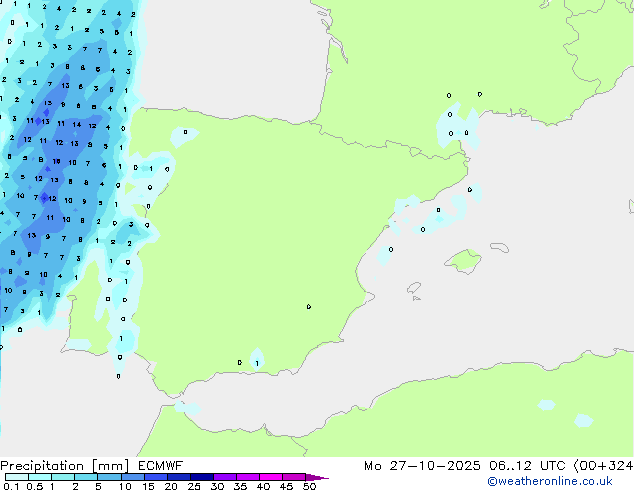Click the Menorca island outline
The width and height of the screenshot is (634, 490).
pos(500,247)
